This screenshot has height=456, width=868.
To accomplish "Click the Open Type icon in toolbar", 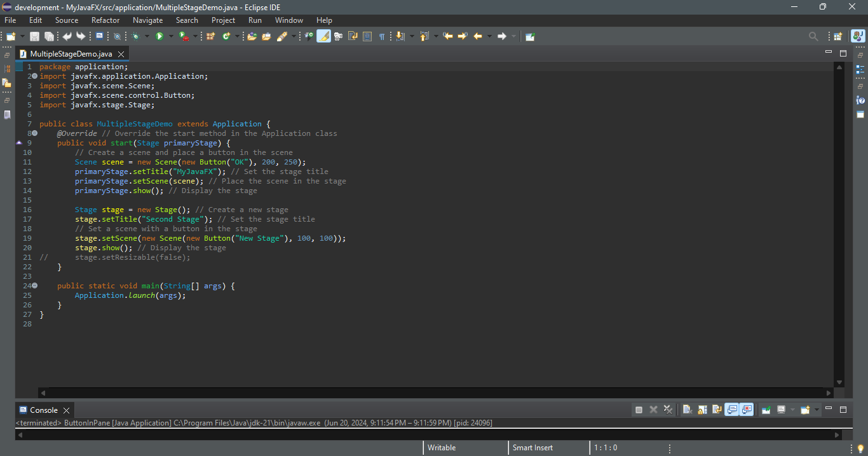I will point(252,37).
